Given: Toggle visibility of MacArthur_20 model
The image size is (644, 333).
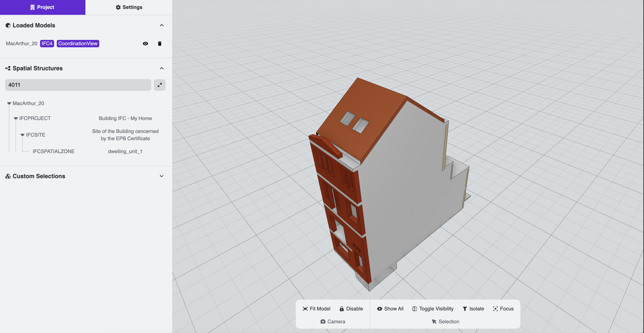Looking at the screenshot, I should (145, 44).
